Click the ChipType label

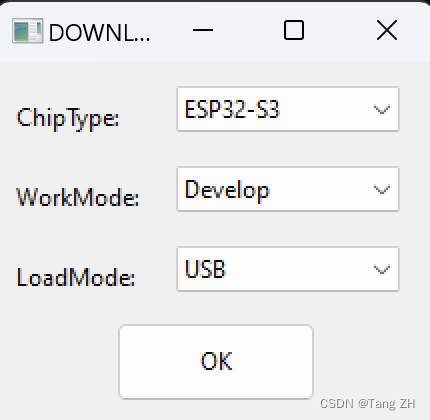68,118
